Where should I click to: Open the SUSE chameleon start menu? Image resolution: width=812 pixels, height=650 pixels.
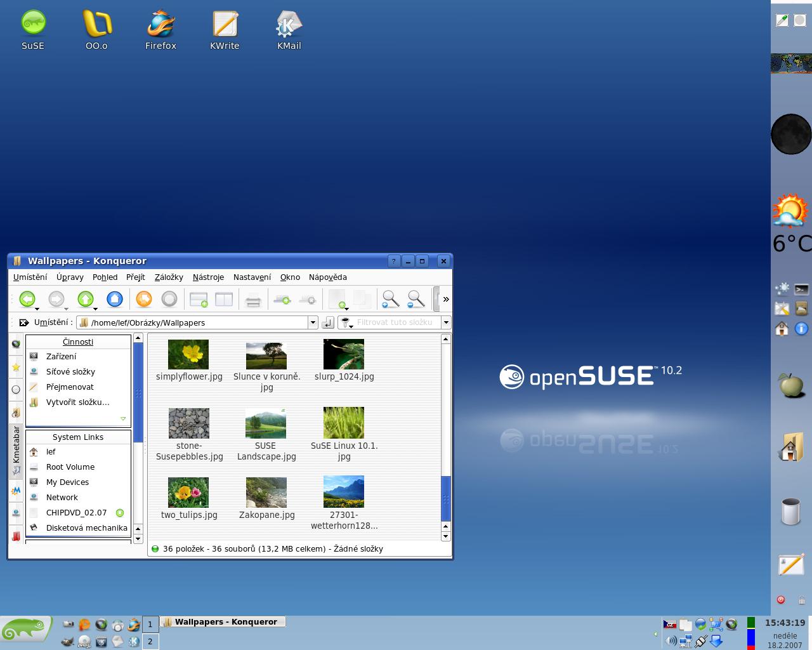[27, 628]
